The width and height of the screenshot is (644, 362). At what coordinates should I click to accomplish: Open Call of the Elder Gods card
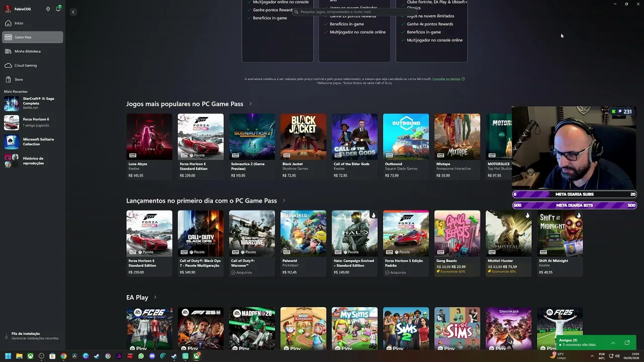355,146
